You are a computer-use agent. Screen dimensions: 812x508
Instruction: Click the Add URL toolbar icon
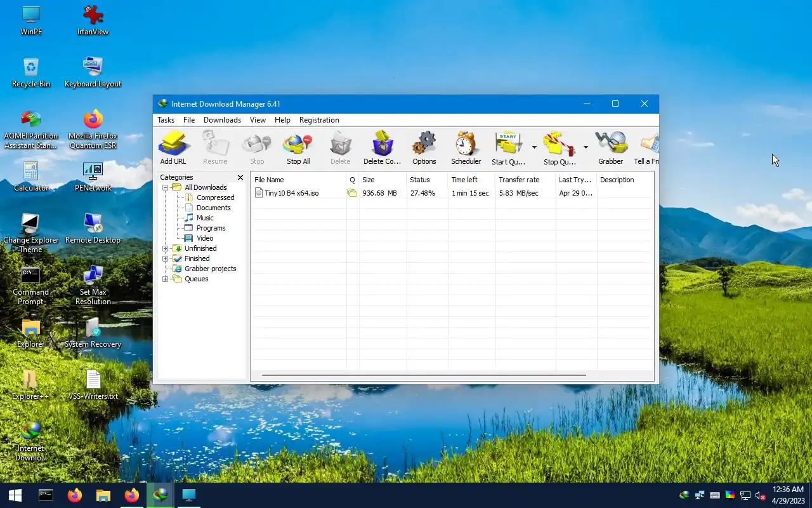pos(173,148)
